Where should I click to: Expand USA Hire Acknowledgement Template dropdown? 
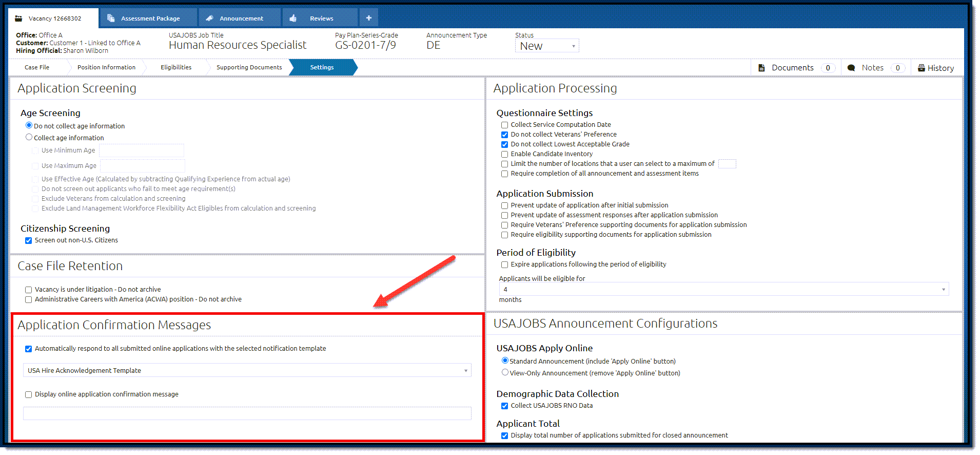click(247, 370)
